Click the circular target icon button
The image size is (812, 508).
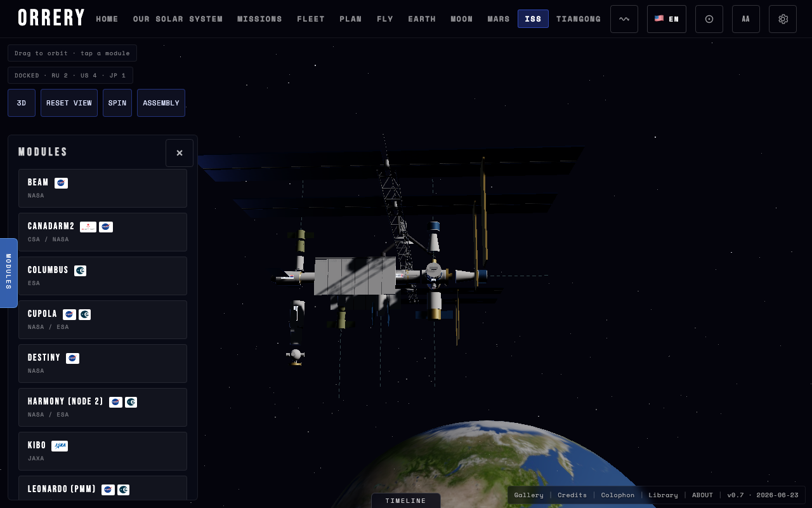(709, 19)
